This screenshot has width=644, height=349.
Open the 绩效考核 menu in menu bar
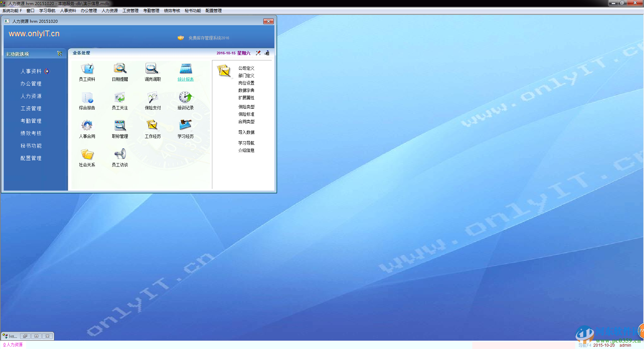click(x=172, y=11)
